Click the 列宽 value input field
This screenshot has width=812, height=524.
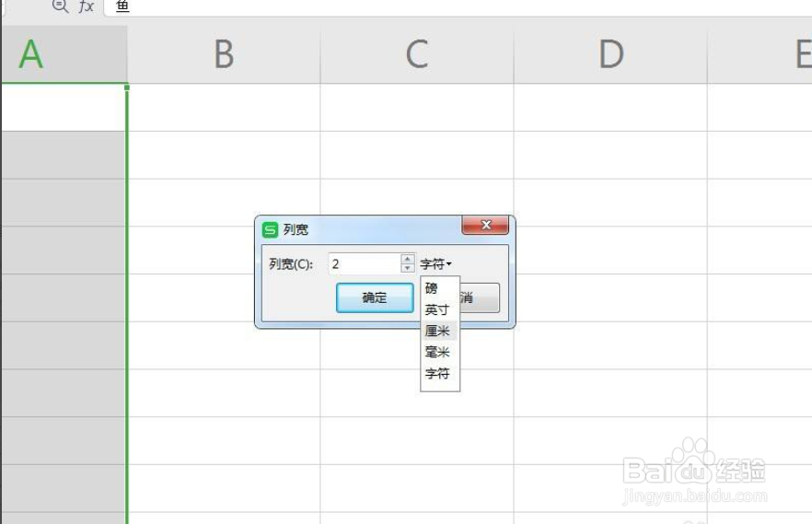[x=365, y=264]
